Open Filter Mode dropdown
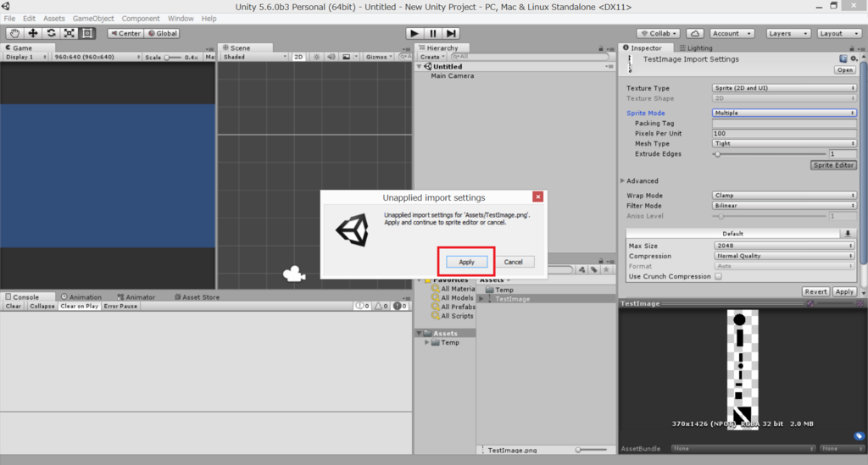The height and width of the screenshot is (465, 868). [x=784, y=206]
